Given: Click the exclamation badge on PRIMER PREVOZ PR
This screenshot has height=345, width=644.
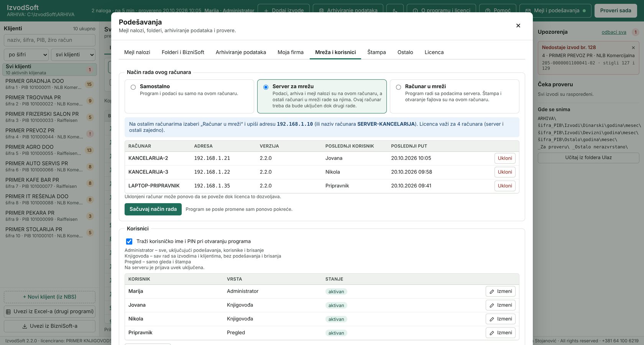Looking at the screenshot, I should tap(90, 134).
